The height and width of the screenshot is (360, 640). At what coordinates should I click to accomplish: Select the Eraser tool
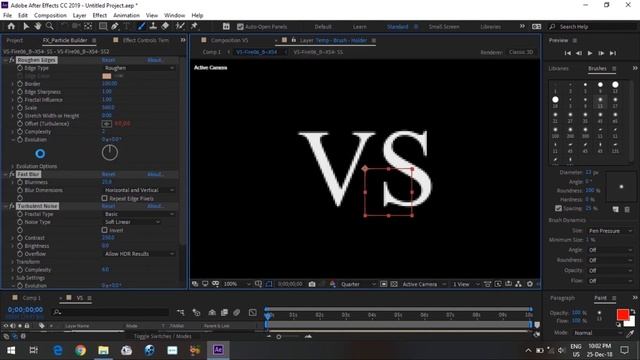(165, 27)
